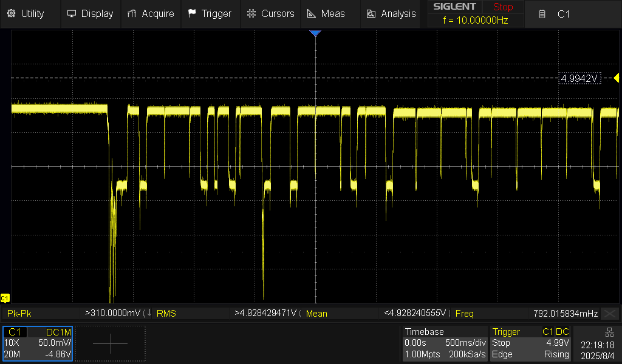The width and height of the screenshot is (622, 364).
Task: Open the Cursors menu
Action: pos(271,13)
